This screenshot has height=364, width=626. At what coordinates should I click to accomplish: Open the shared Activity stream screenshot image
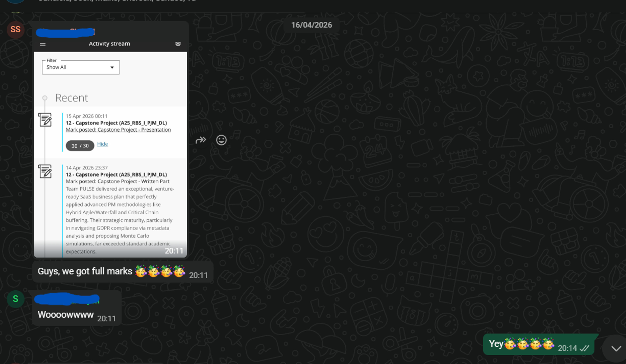click(110, 154)
